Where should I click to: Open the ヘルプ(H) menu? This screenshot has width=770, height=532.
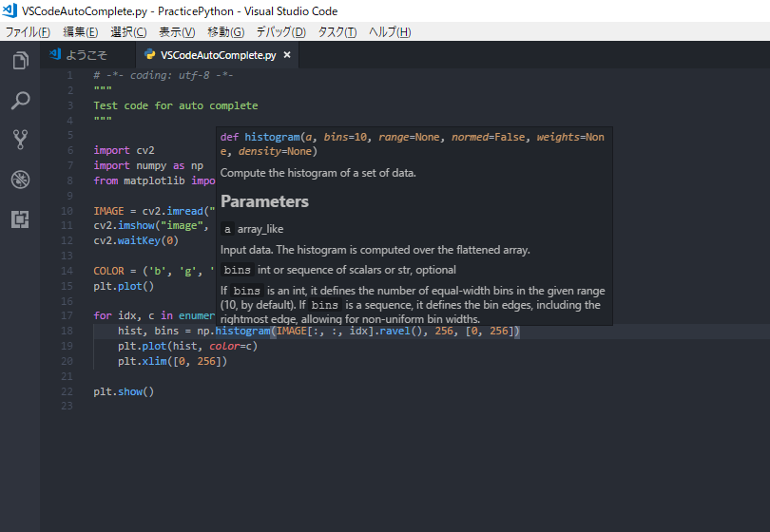[390, 32]
